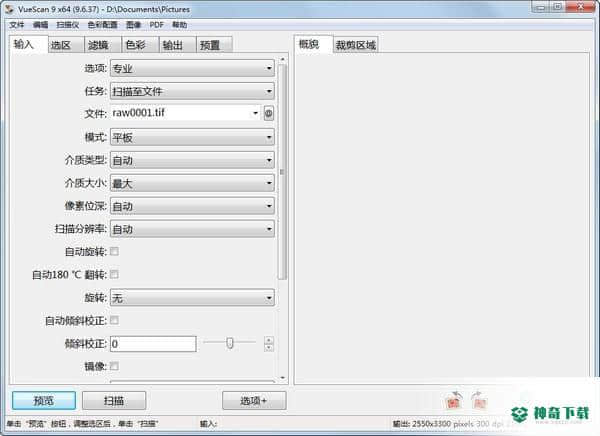600x436 pixels.
Task: Expand the file name dropdown arrow for raw0001.tif
Action: point(255,113)
